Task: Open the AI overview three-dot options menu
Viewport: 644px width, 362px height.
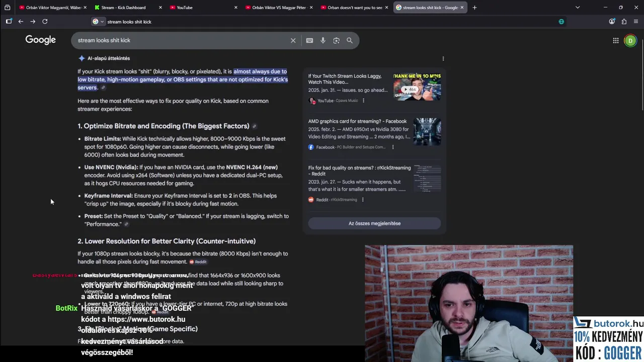Action: coord(443,59)
